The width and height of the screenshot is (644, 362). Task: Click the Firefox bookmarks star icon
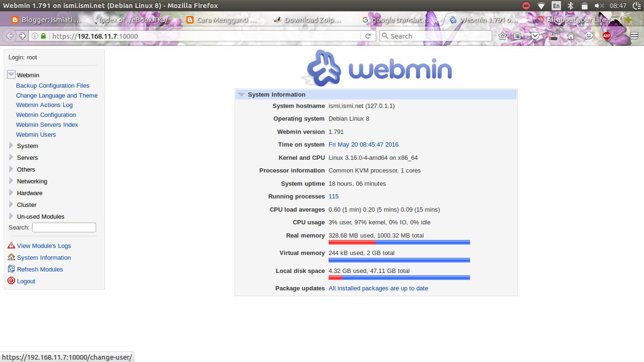click(502, 35)
